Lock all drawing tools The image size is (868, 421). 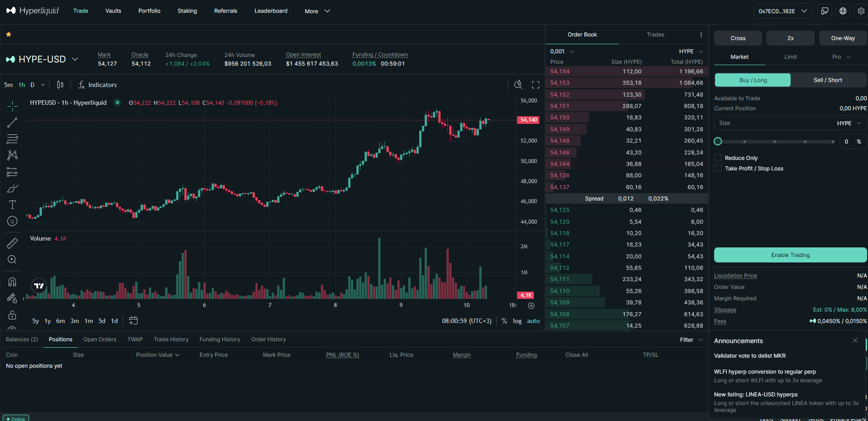[x=12, y=315]
